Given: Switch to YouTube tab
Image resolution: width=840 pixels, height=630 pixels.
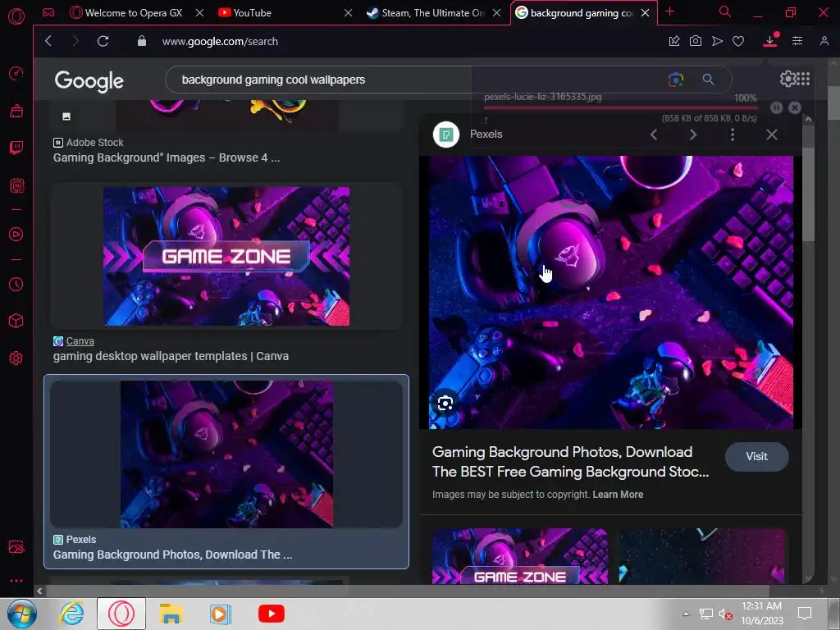Looking at the screenshot, I should pos(244,12).
